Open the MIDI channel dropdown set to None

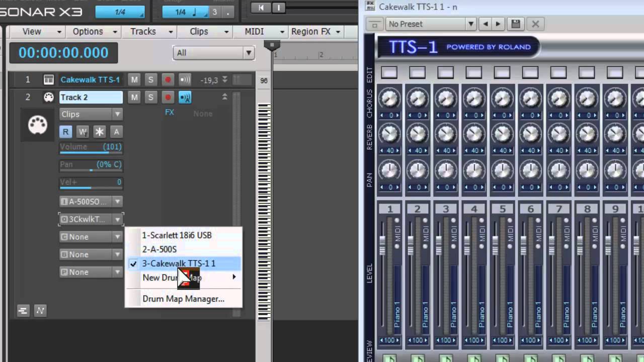91,237
